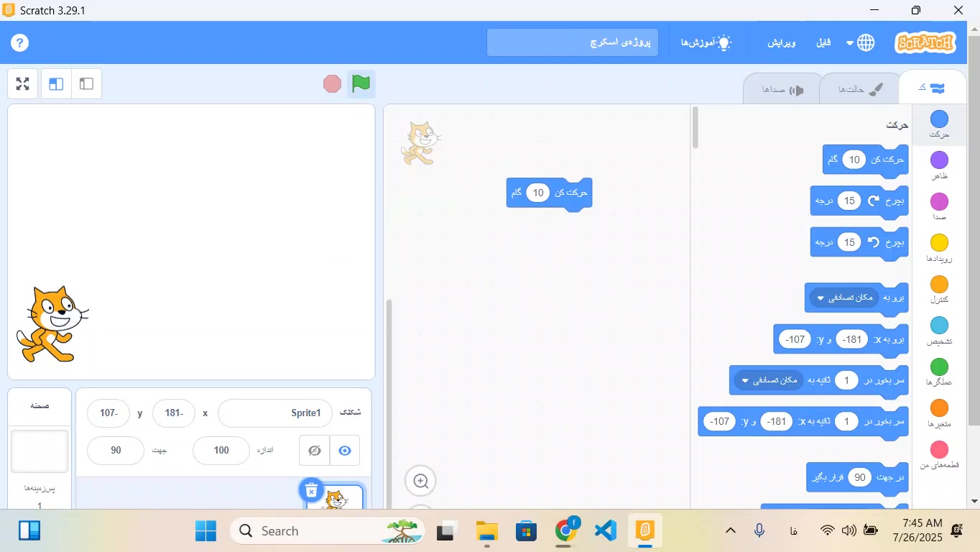Click the Scratch logo in the menu bar
This screenshot has width=980, height=552.
[926, 42]
